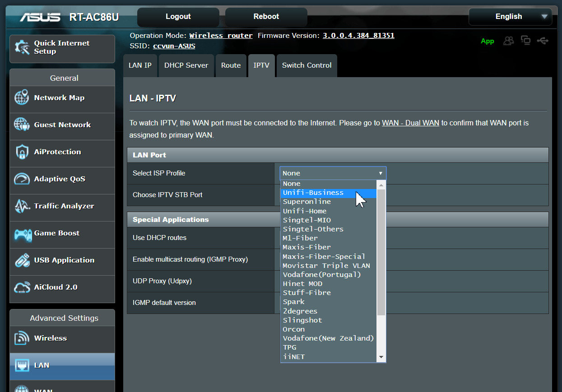
Task: Choose Vodafone(New Zealand) ISP profile
Action: [329, 338]
